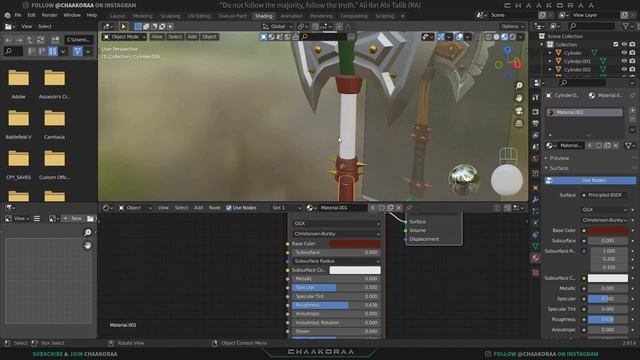Screen dimensions: 640x360
Task: Switch to Shading workspace tab
Action: 264,16
